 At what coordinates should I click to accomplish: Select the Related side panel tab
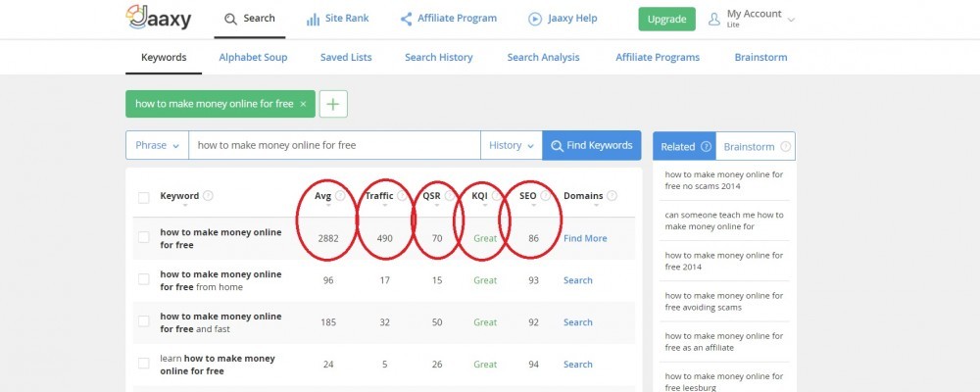pos(684,146)
